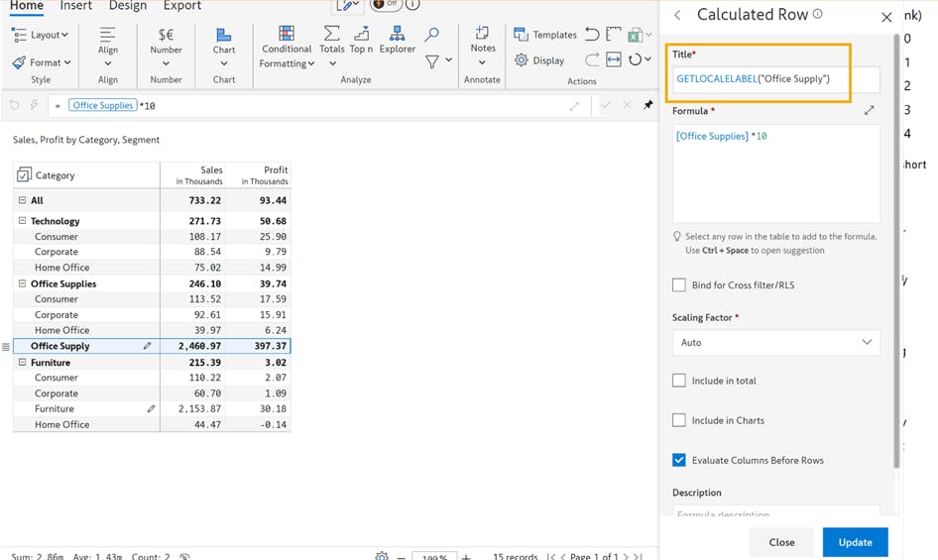The height and width of the screenshot is (560, 938).
Task: Collapse the Technology group
Action: [22, 221]
